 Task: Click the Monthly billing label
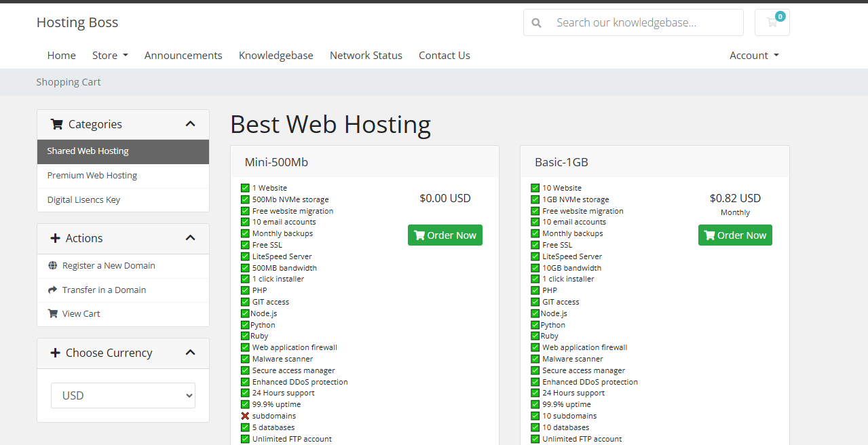(735, 212)
